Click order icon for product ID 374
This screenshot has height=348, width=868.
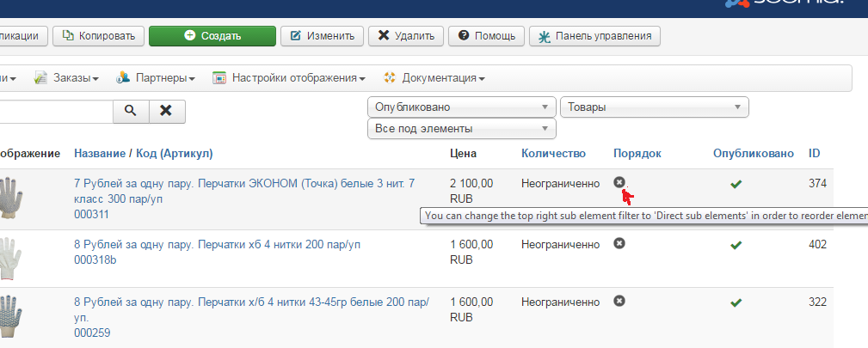[x=619, y=182]
